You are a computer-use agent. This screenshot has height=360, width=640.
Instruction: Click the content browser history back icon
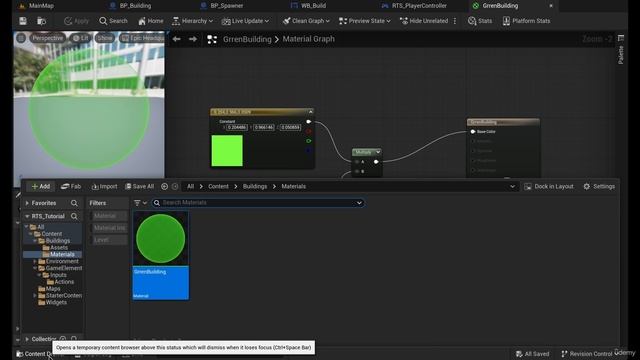(164, 187)
